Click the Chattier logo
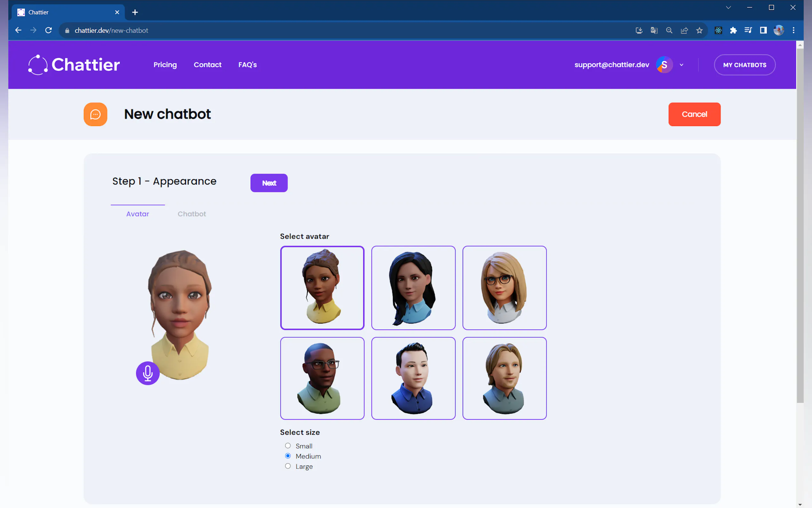 (x=74, y=65)
